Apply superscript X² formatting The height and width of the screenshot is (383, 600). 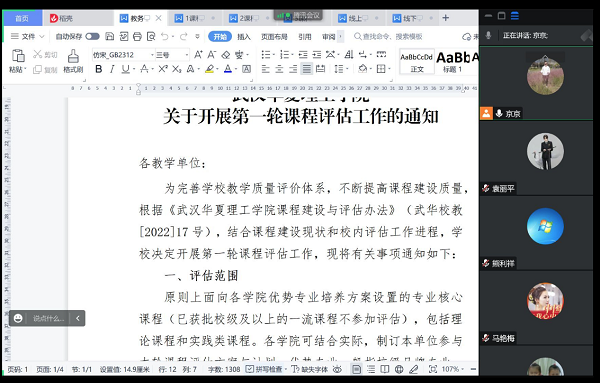point(163,69)
